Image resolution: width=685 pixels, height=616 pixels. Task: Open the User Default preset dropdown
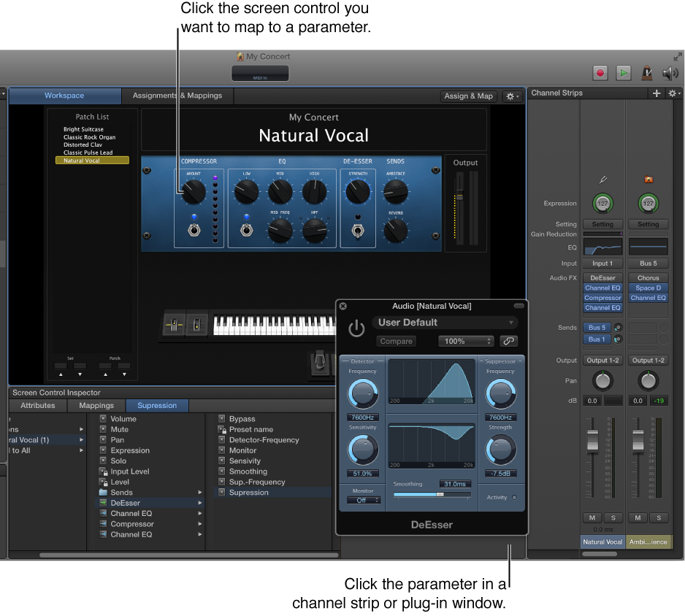(x=445, y=322)
